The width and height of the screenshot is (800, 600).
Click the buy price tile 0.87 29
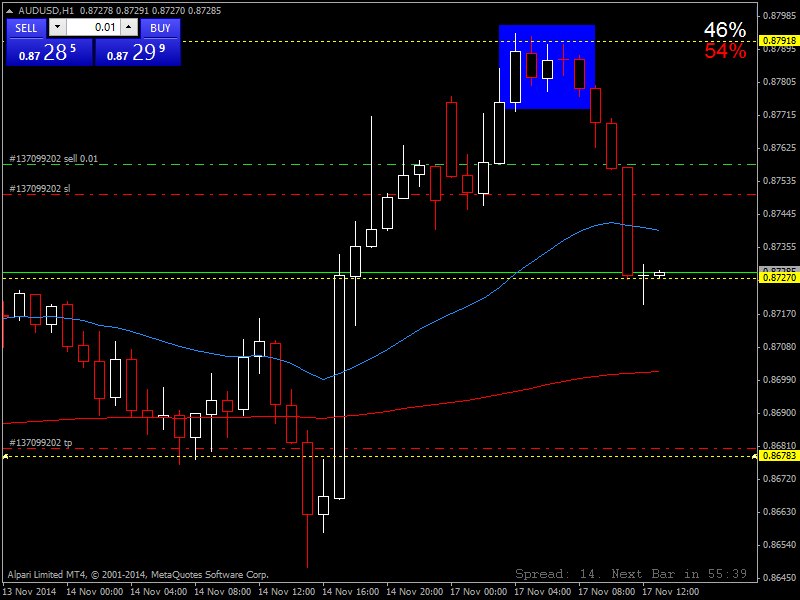(x=138, y=53)
